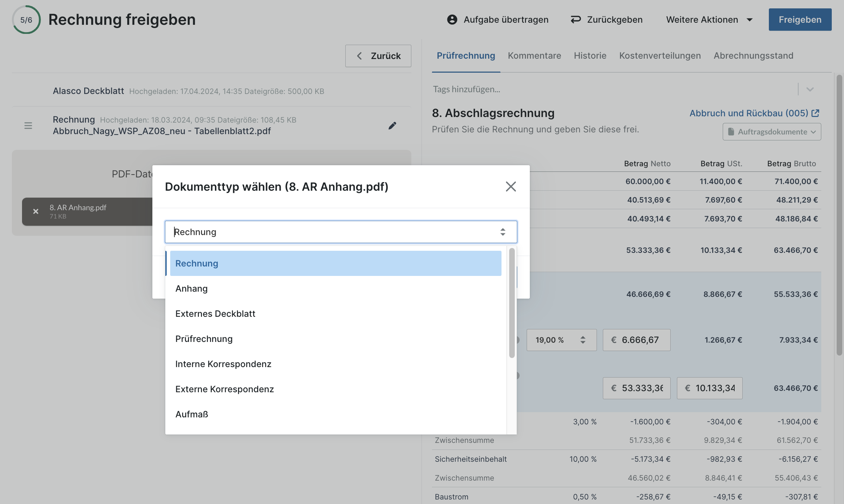This screenshot has width=844, height=504.
Task: Click Aufgabe übertragen
Action: coord(498,20)
